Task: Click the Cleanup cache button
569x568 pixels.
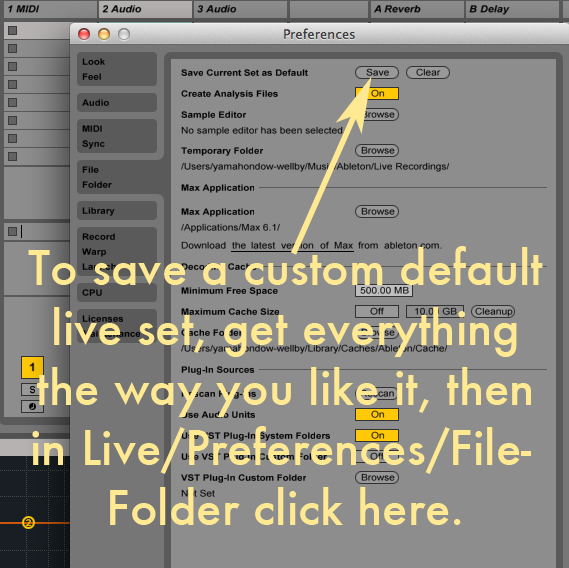Action: point(493,311)
